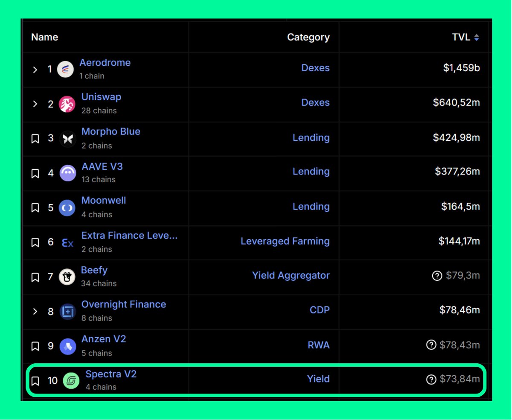Image resolution: width=512 pixels, height=420 pixels.
Task: Bookmark the Extra Finance row
Action: coord(35,242)
